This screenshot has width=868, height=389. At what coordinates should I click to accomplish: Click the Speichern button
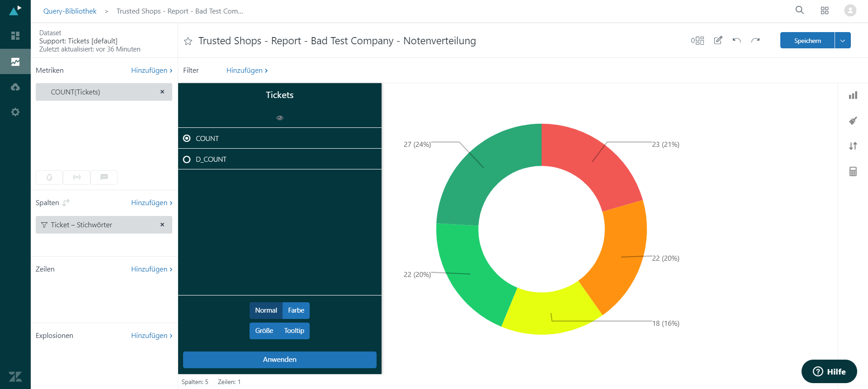[807, 40]
